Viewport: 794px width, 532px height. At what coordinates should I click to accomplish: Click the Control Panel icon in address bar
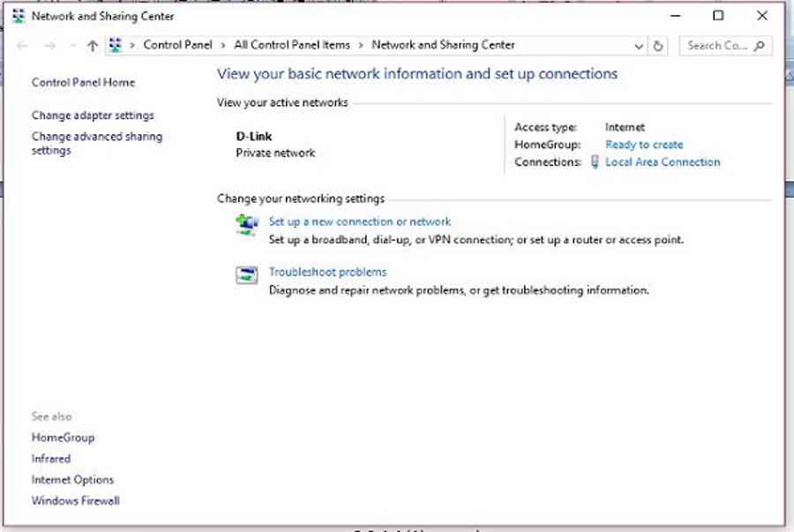point(116,46)
